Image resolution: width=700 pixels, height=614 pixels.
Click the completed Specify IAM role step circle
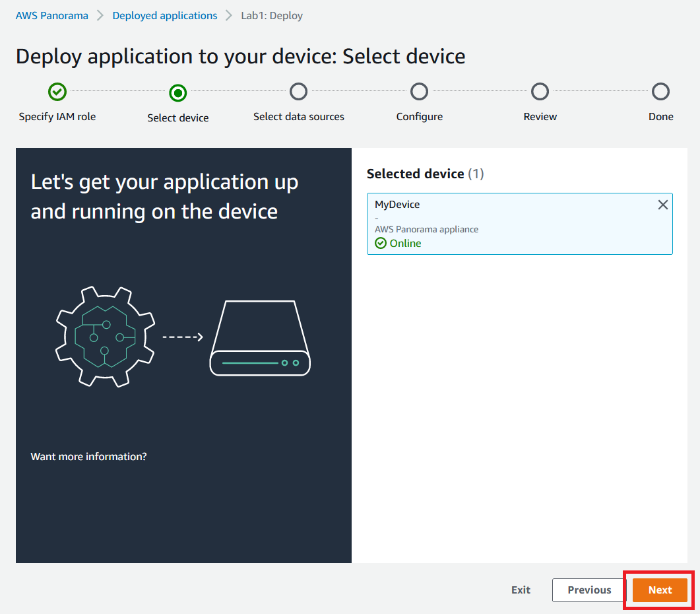tap(57, 92)
